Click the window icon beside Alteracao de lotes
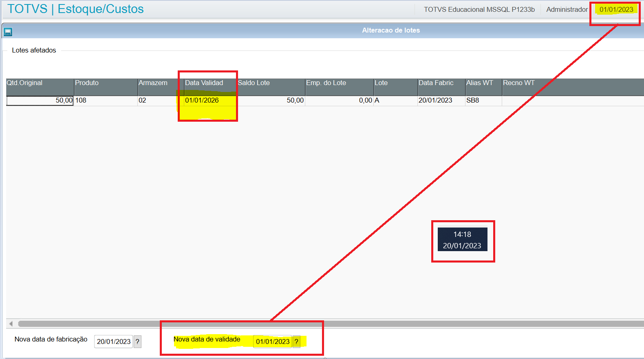This screenshot has width=644, height=359. [x=8, y=31]
